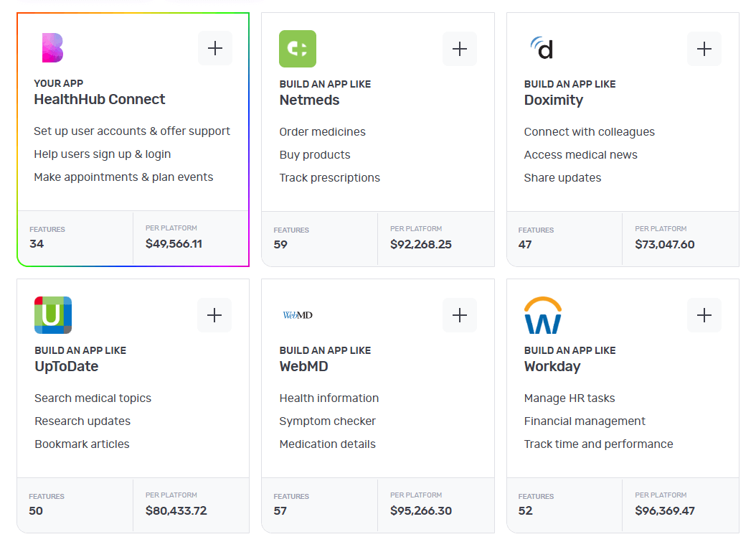
Task: Click the $80,433.72 UpToDate price
Action: [x=176, y=510]
